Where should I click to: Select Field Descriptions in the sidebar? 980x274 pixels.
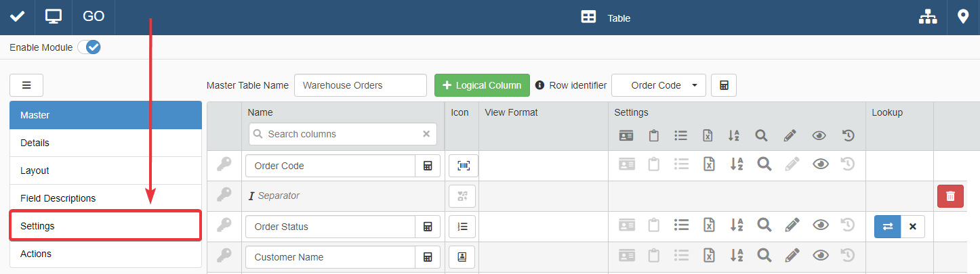pos(105,198)
